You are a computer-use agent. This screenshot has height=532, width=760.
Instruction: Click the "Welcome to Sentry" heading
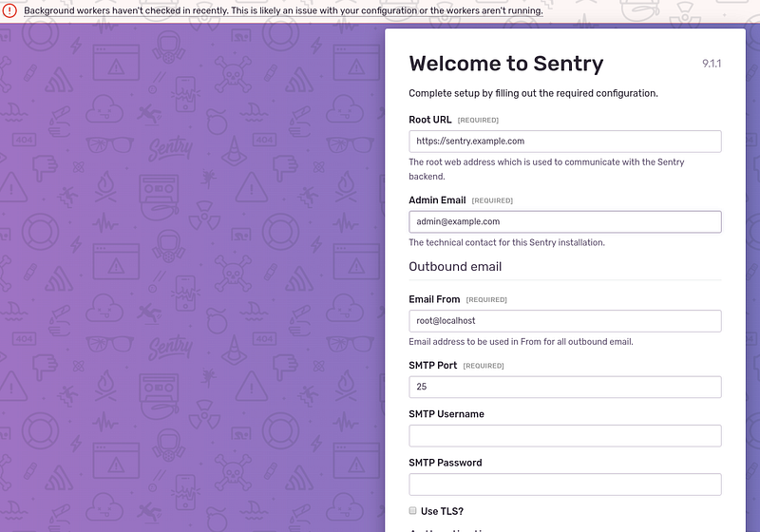pyautogui.click(x=506, y=64)
